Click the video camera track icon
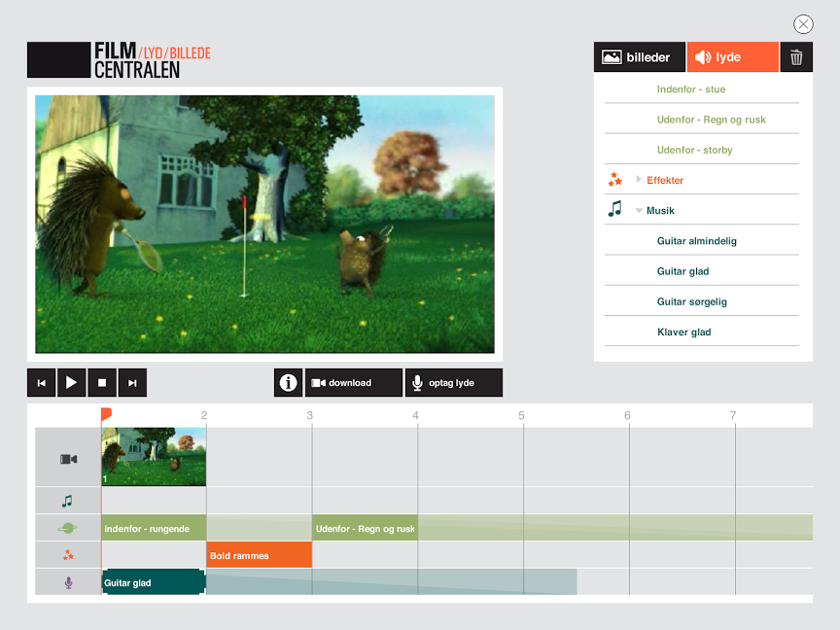840x630 pixels. pyautogui.click(x=69, y=459)
